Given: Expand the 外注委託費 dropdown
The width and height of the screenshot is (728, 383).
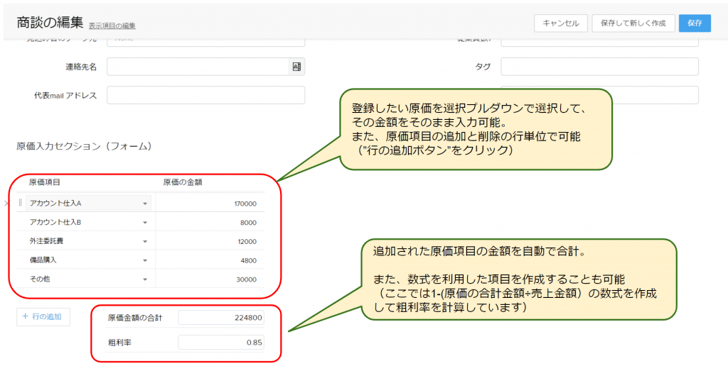Looking at the screenshot, I should tap(145, 241).
